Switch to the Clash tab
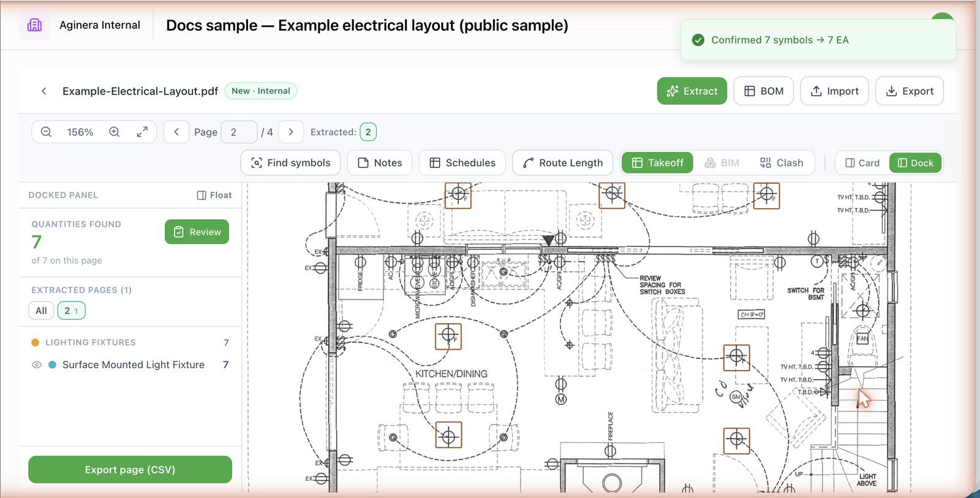980x498 pixels. click(782, 163)
